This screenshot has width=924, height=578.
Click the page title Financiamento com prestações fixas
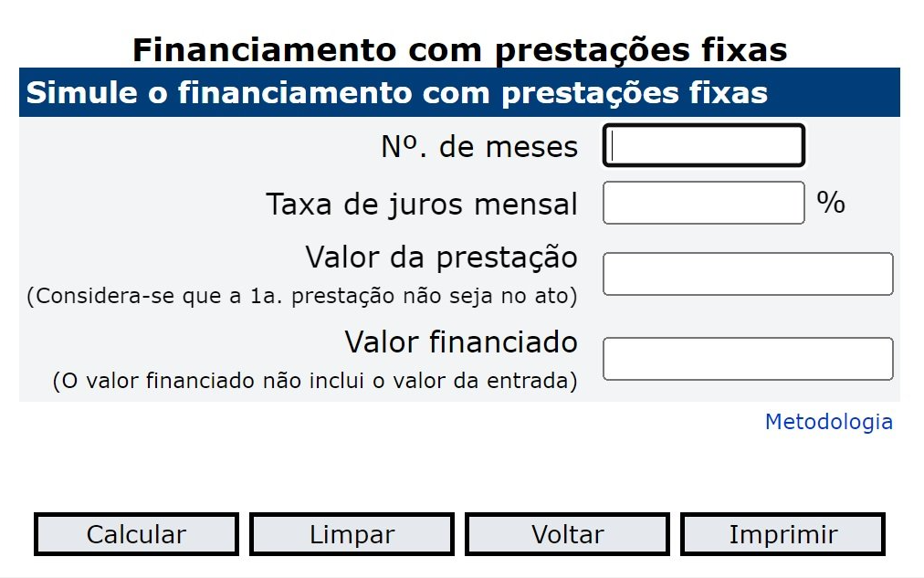click(x=459, y=49)
